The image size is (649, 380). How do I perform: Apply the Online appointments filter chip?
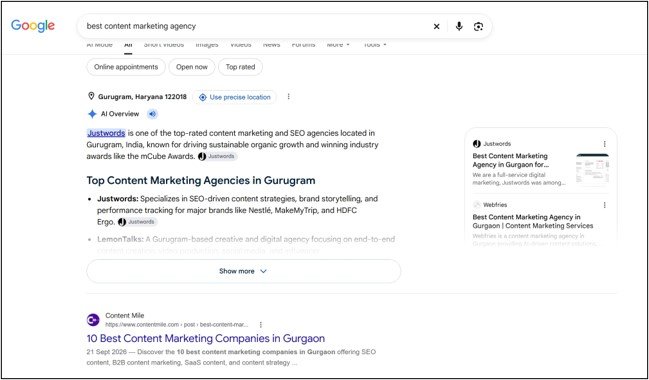(126, 67)
